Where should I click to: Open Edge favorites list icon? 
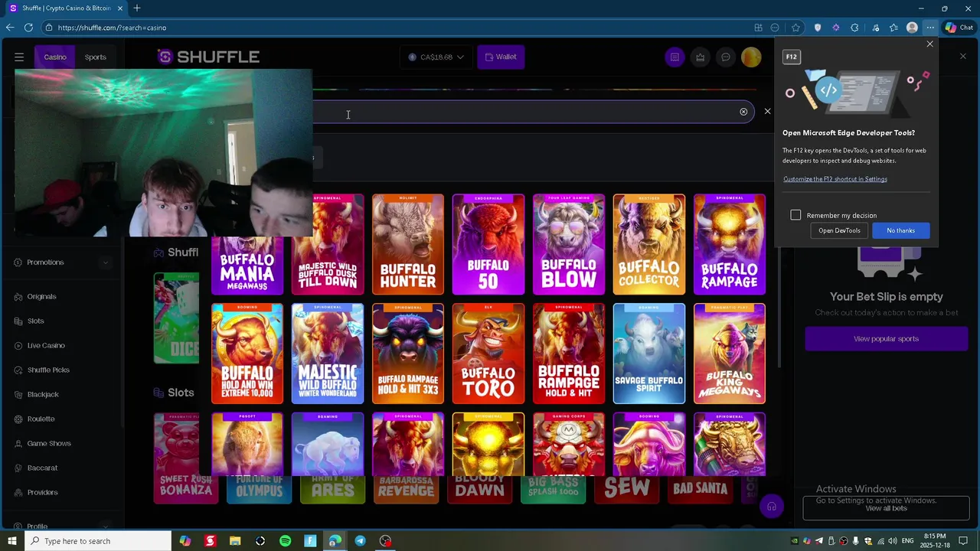[893, 28]
